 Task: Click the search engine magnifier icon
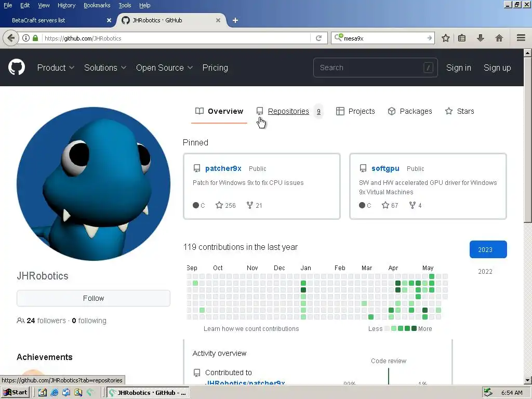pyautogui.click(x=339, y=37)
